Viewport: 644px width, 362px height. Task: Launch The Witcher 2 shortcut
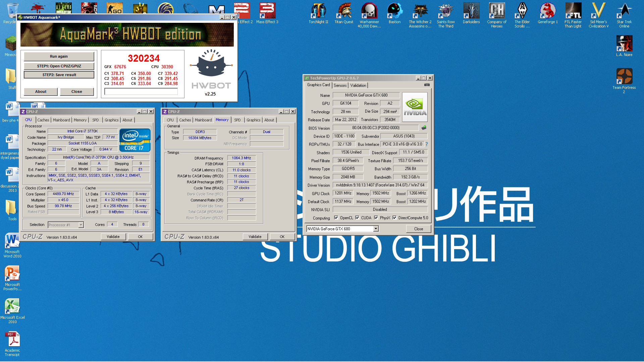pyautogui.click(x=420, y=15)
